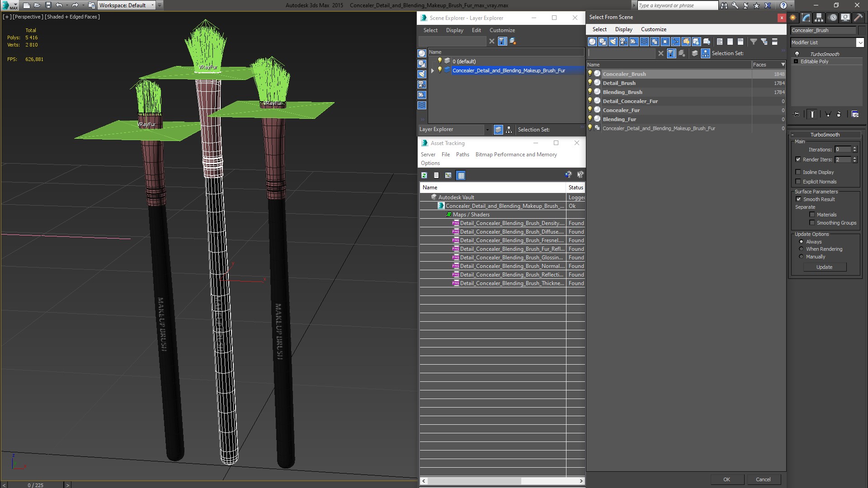Increase Render Iters spinner value

tap(854, 158)
